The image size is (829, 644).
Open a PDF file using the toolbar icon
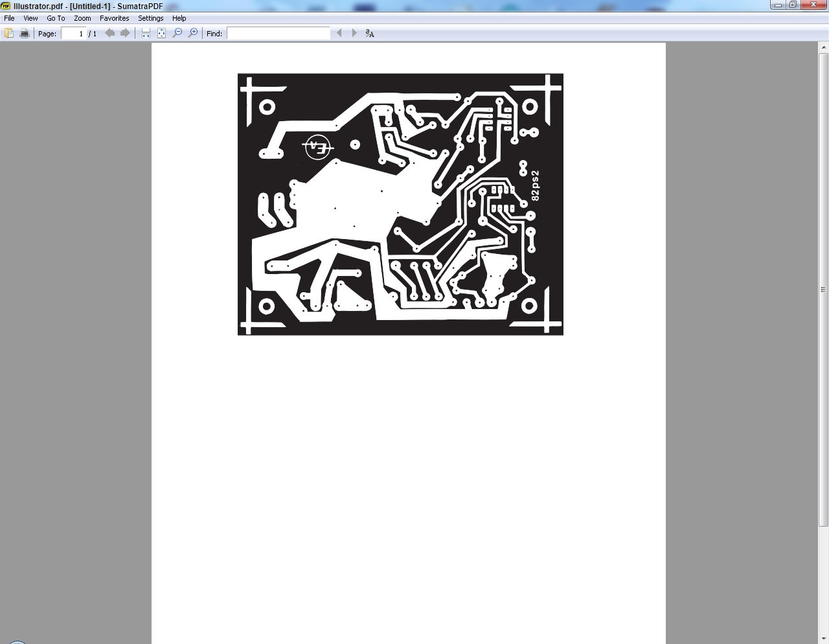[8, 33]
